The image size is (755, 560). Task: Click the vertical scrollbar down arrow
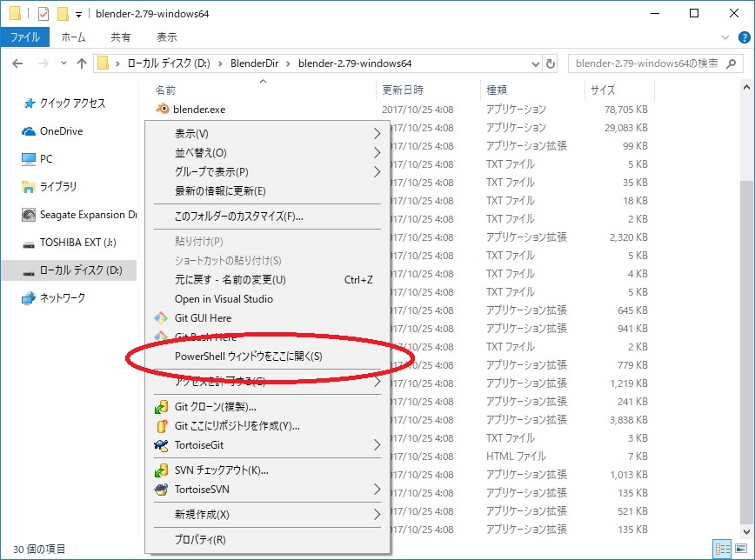pyautogui.click(x=746, y=532)
